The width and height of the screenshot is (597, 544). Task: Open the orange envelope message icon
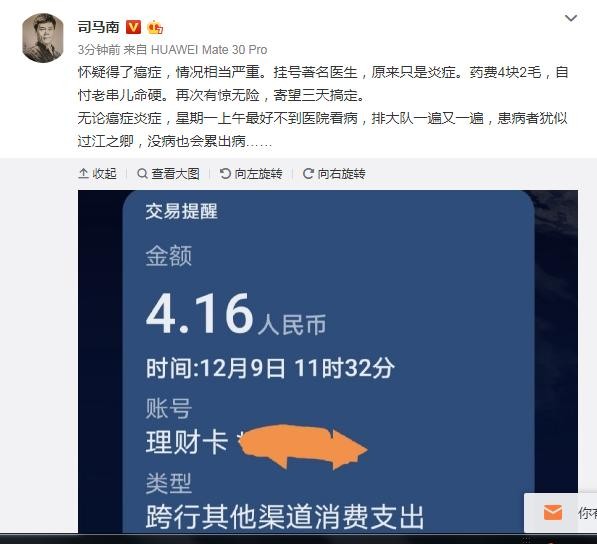[x=553, y=512]
